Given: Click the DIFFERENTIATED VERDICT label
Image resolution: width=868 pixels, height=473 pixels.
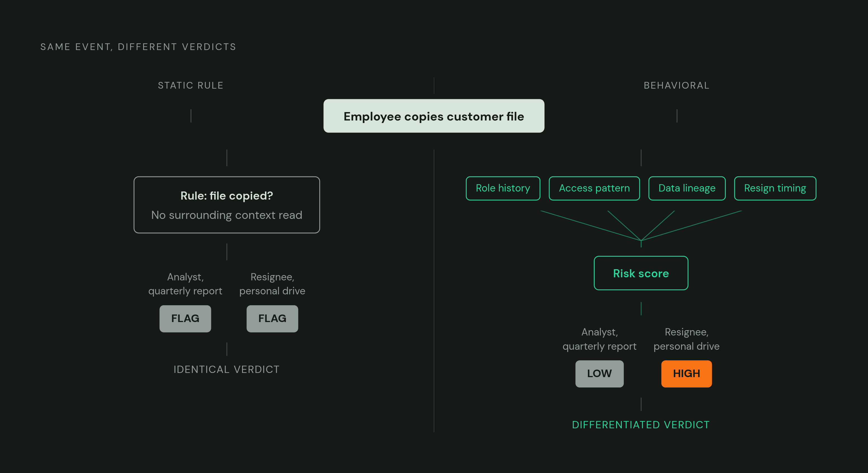Looking at the screenshot, I should (641, 425).
